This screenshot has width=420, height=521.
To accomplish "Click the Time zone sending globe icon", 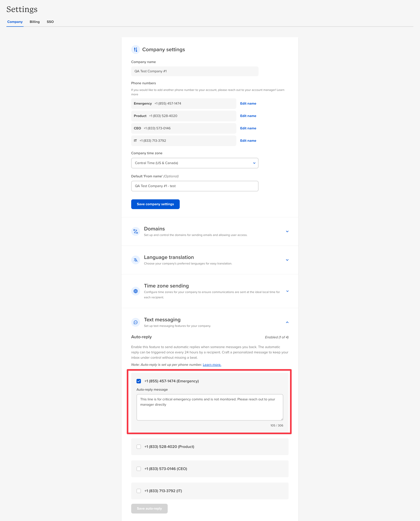I will [x=136, y=291].
